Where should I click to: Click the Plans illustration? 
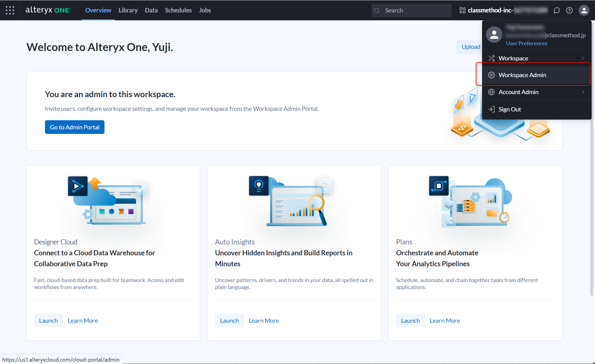471,202
